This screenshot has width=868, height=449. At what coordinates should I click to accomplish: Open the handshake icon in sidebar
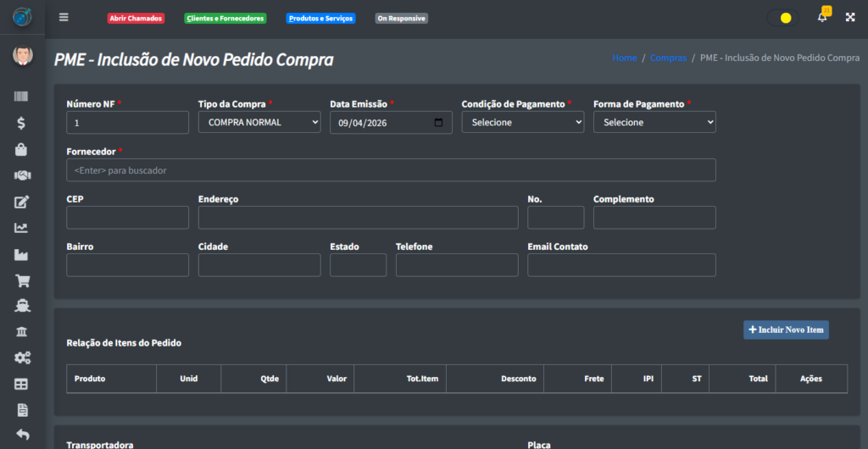22,175
